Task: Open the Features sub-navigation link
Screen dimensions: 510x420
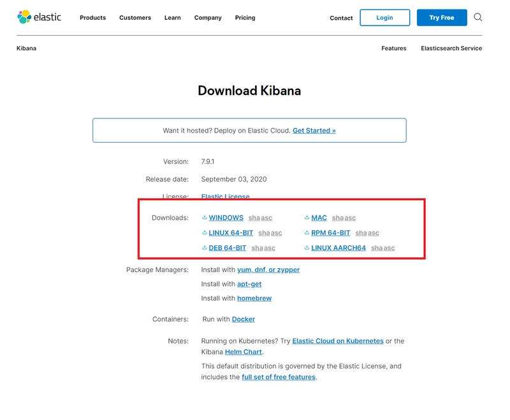Action: click(x=394, y=48)
